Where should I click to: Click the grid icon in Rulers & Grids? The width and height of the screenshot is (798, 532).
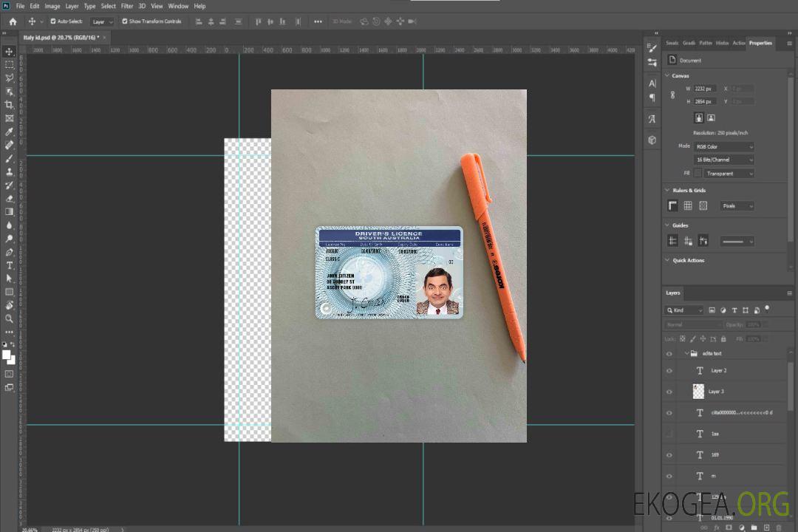point(687,206)
